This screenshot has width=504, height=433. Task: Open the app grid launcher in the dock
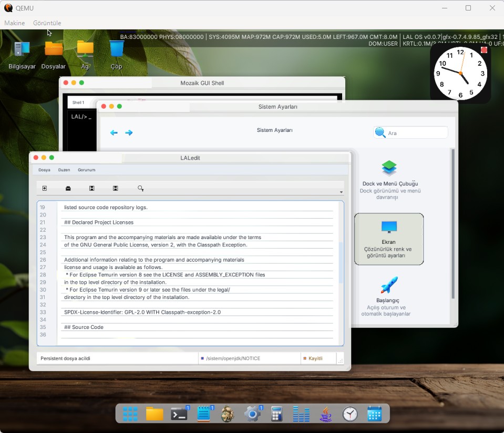click(x=130, y=414)
